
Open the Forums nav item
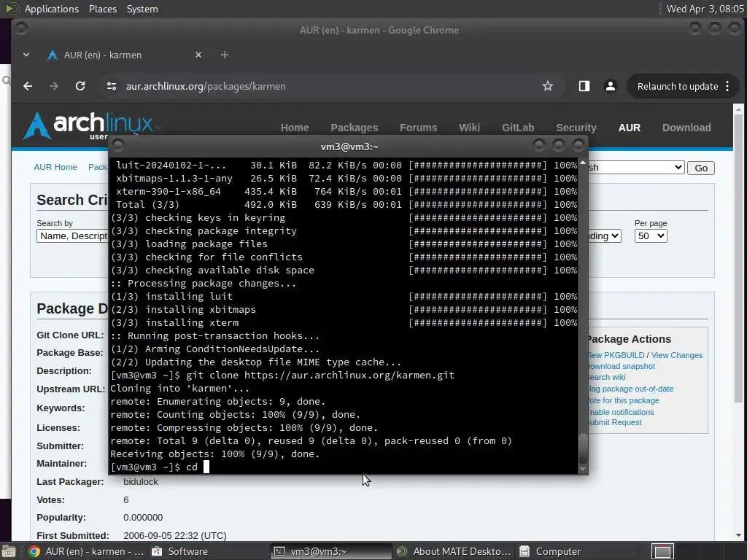[x=418, y=128]
